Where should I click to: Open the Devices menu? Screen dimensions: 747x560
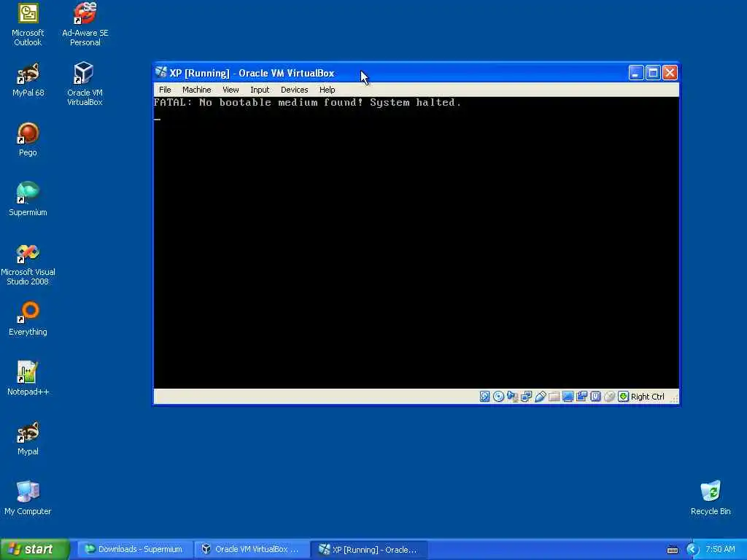click(295, 90)
